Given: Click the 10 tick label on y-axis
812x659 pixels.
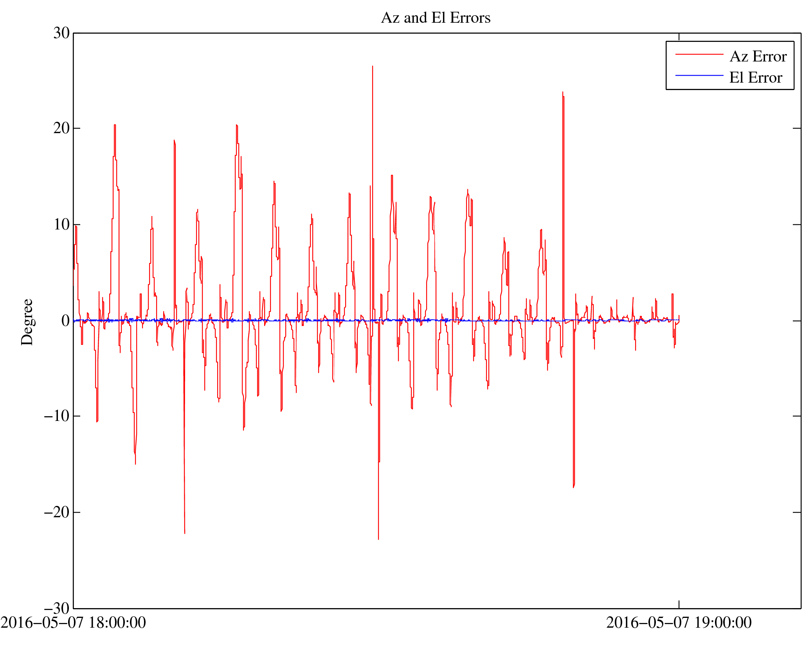Looking at the screenshot, I should point(61,224).
